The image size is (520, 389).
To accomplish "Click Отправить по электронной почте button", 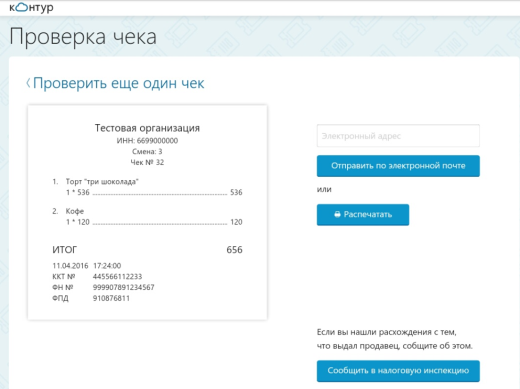I will point(398,166).
